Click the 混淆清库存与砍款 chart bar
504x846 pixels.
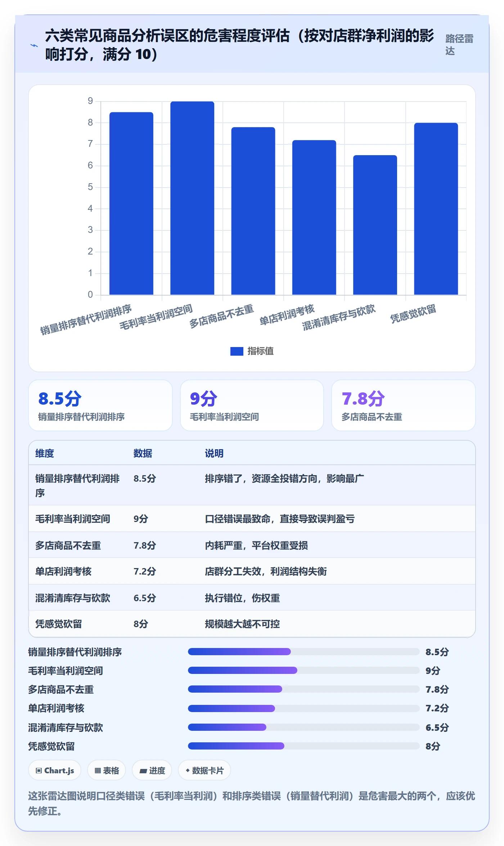coord(375,225)
